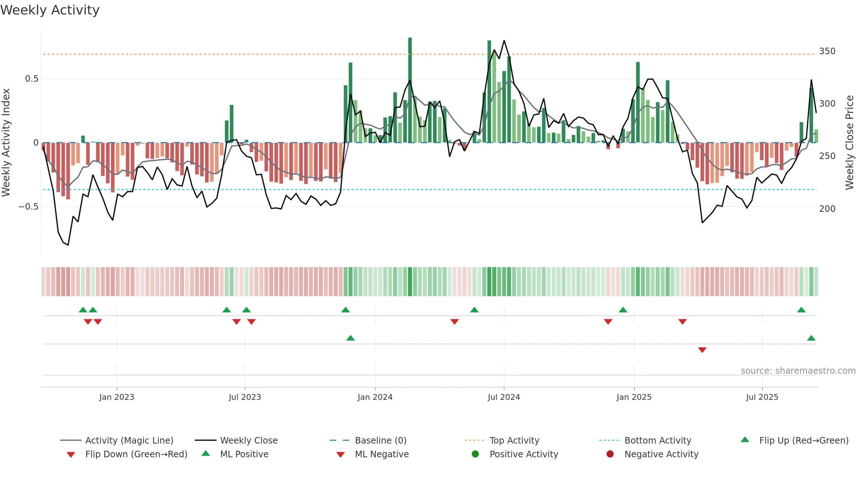Click the flip down marker before Jan 2025
Image resolution: width=868 pixels, height=488 pixels.
click(x=608, y=322)
